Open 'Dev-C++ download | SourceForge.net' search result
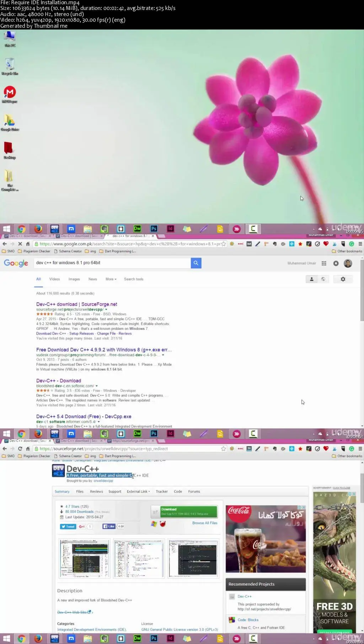This screenshot has height=644, width=364. [77, 304]
